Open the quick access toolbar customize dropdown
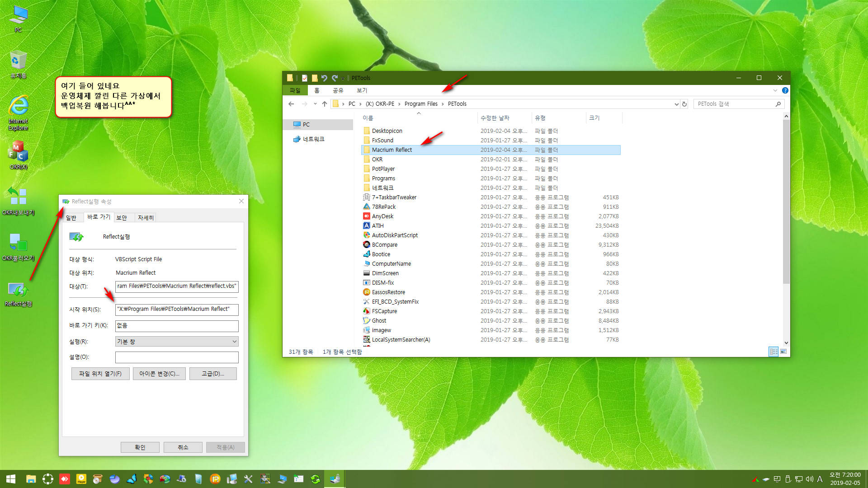This screenshot has height=488, width=868. tap(343, 79)
